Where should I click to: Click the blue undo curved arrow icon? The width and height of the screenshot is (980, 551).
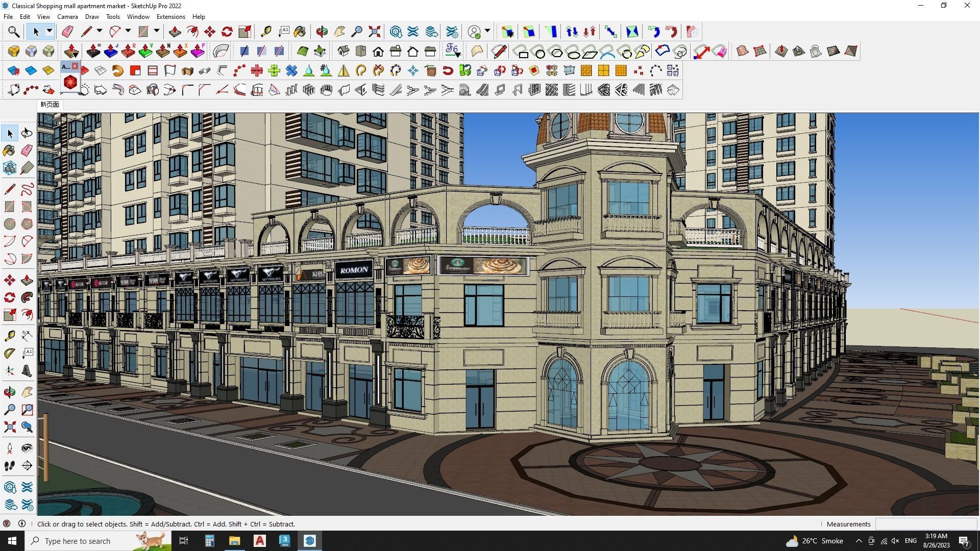(x=654, y=32)
